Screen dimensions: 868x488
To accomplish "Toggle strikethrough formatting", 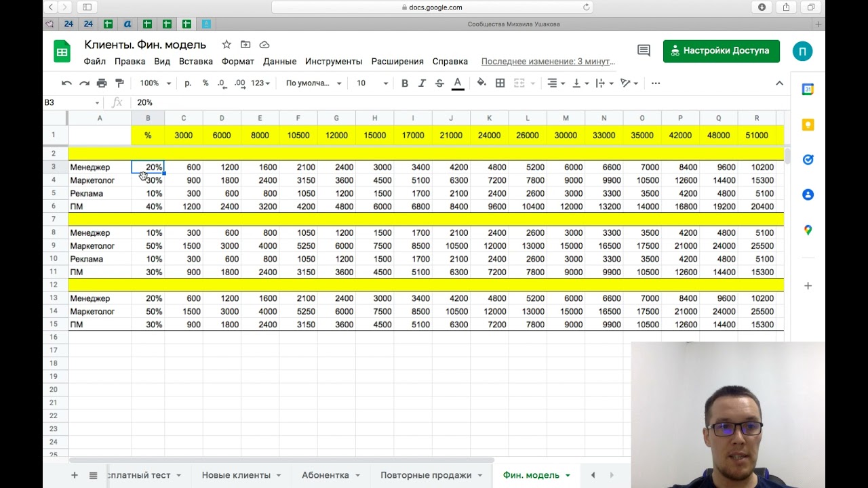I will click(x=439, y=83).
